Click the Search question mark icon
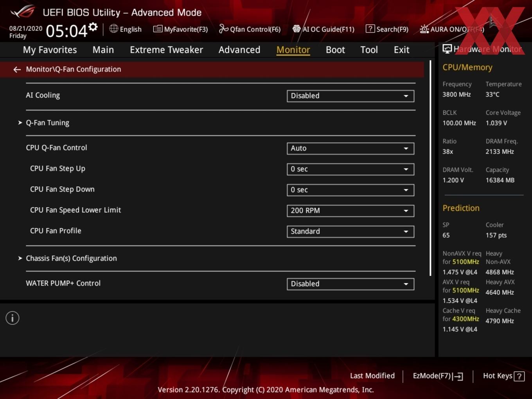 point(370,29)
